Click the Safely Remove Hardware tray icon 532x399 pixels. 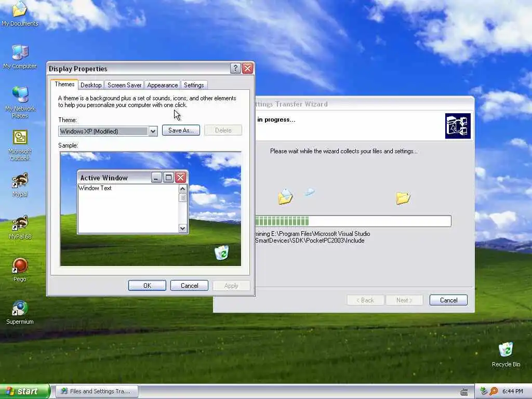(484, 391)
